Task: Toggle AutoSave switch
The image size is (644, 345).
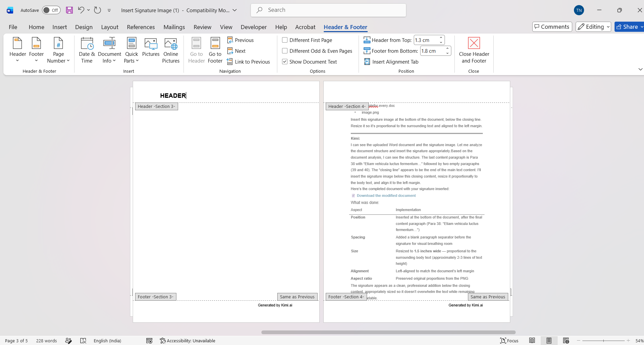Action: tap(51, 10)
